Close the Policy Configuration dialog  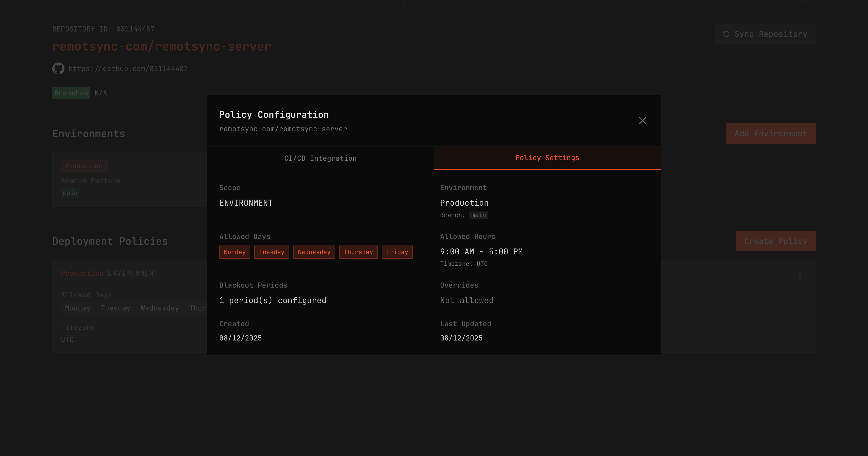(642, 121)
